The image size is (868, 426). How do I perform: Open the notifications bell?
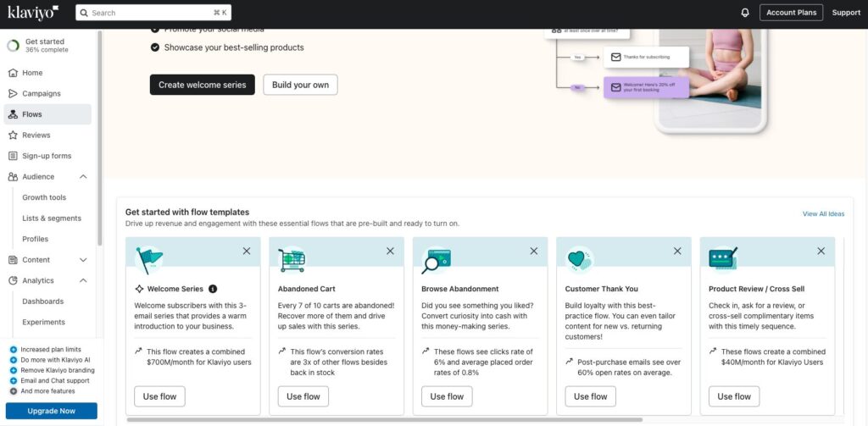click(745, 13)
